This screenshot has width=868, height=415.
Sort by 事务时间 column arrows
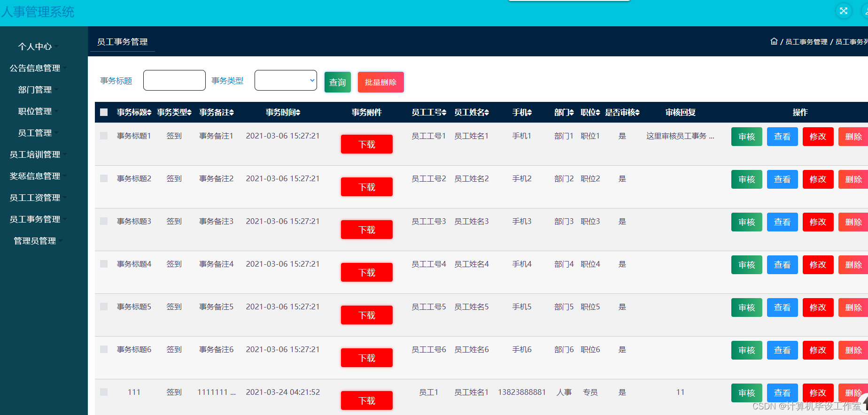298,113
